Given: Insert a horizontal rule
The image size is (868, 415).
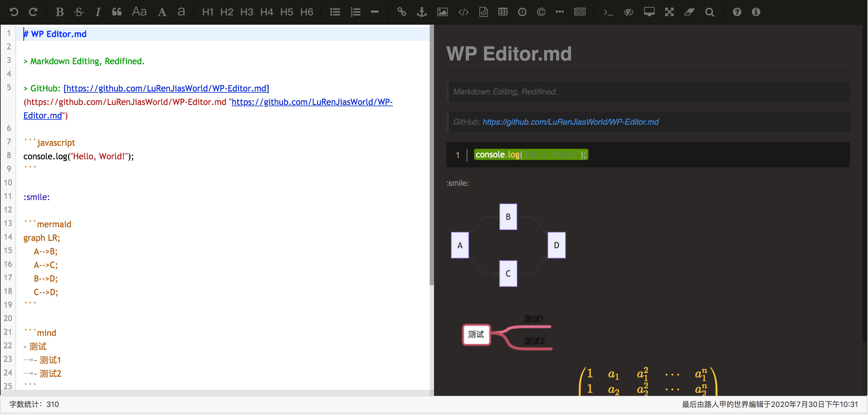Looking at the screenshot, I should (x=375, y=12).
